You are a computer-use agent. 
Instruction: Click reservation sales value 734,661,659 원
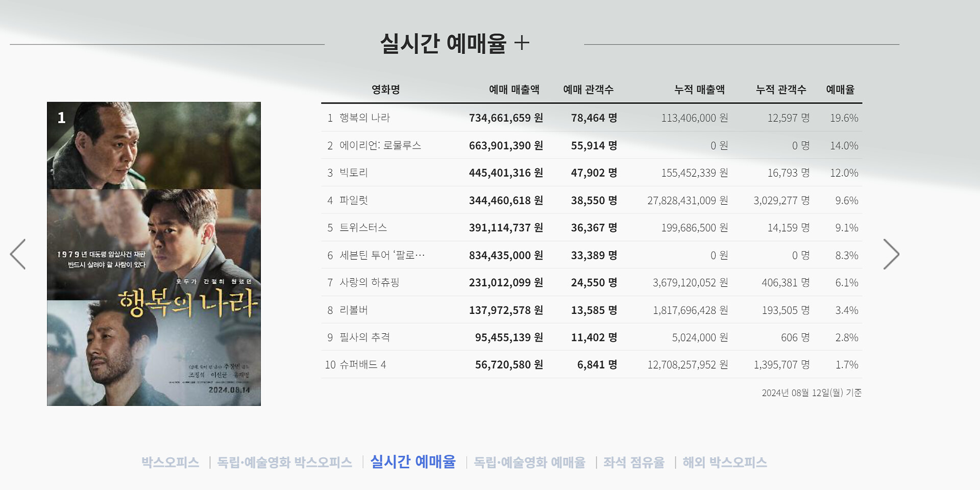(506, 118)
